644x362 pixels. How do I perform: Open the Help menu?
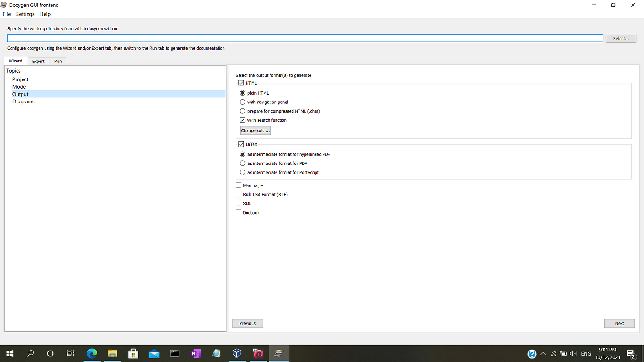pos(45,14)
